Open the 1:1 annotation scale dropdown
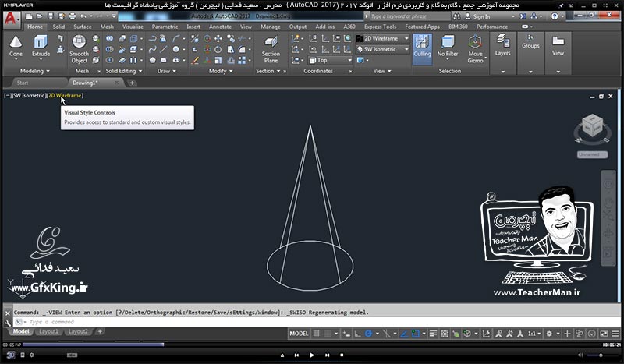 click(534, 334)
